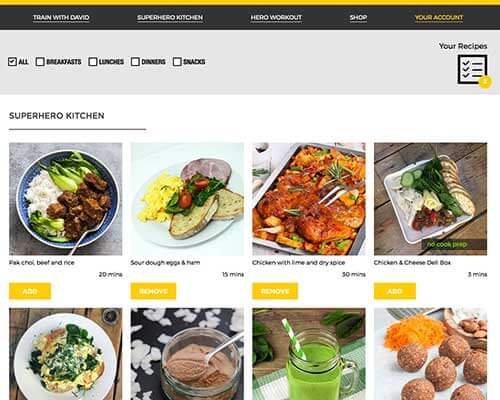Go to Superhero Kitchen in navigation
Viewport: 500px width, 400px height.
[170, 18]
